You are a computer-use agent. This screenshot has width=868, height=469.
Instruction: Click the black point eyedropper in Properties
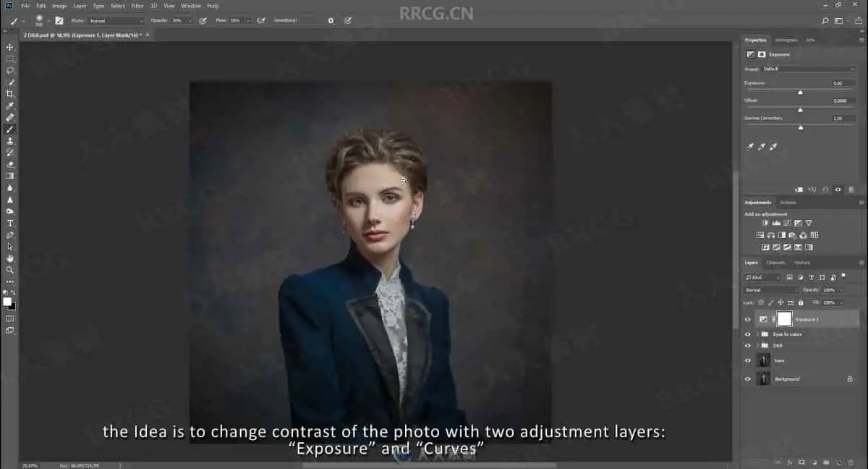750,146
